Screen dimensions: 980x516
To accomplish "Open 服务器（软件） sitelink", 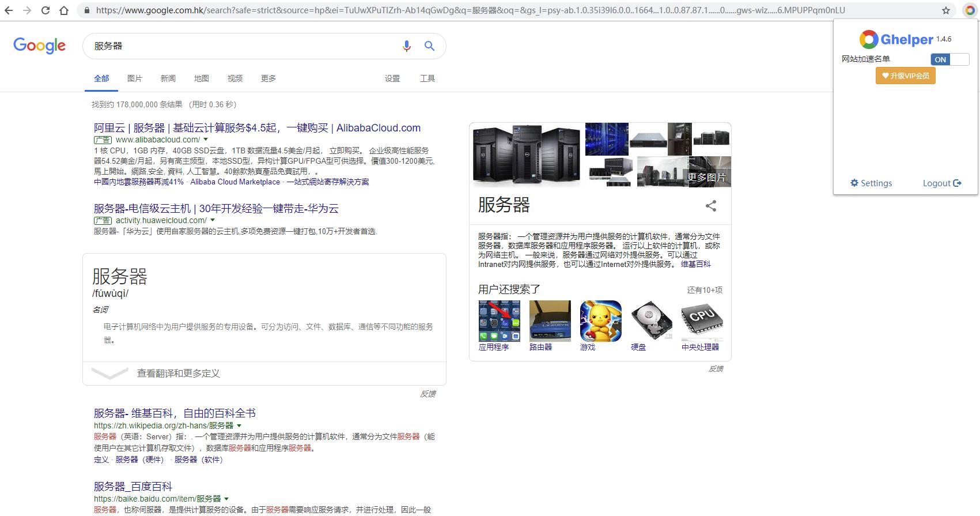I will [199, 459].
